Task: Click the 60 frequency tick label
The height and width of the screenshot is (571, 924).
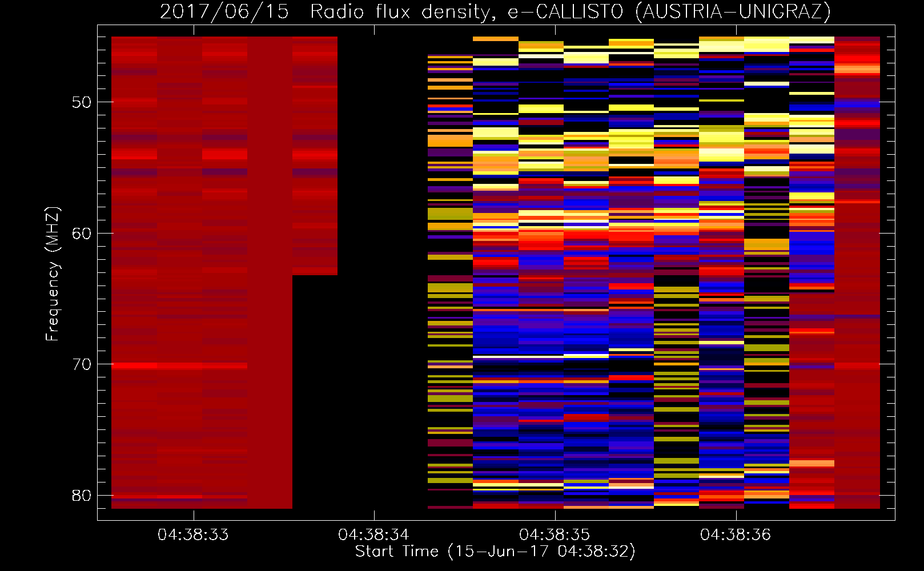Action: click(x=82, y=233)
